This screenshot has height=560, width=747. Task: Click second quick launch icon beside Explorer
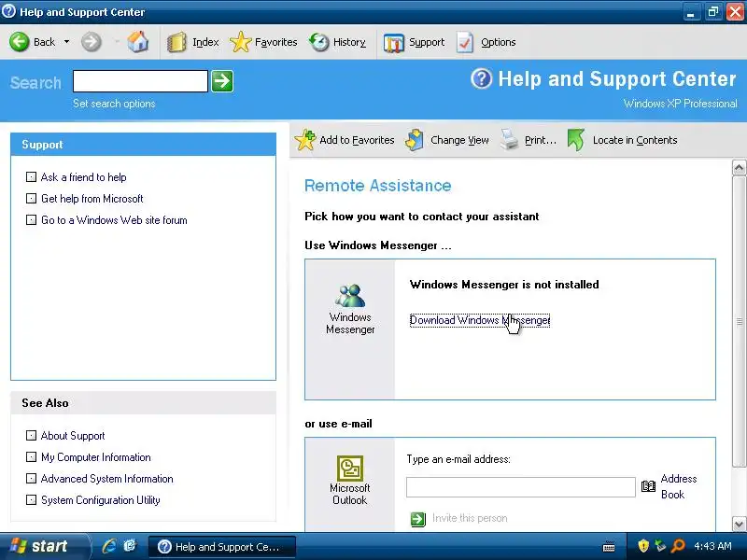click(x=130, y=546)
